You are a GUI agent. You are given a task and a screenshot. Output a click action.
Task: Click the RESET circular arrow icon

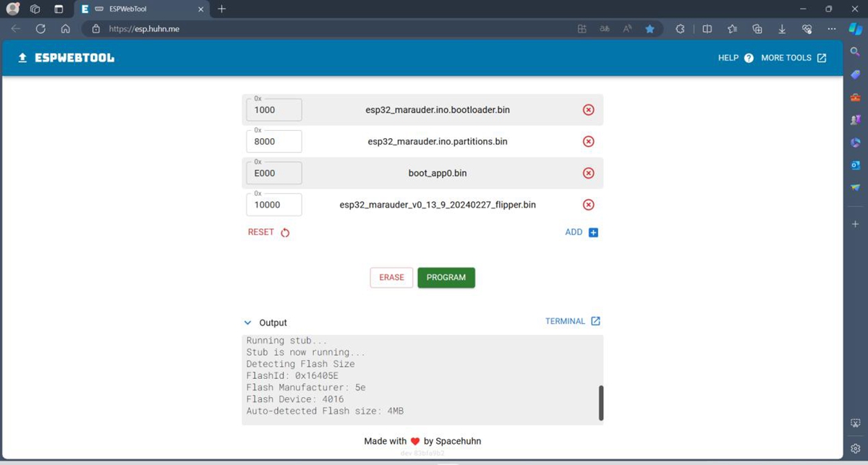point(285,233)
